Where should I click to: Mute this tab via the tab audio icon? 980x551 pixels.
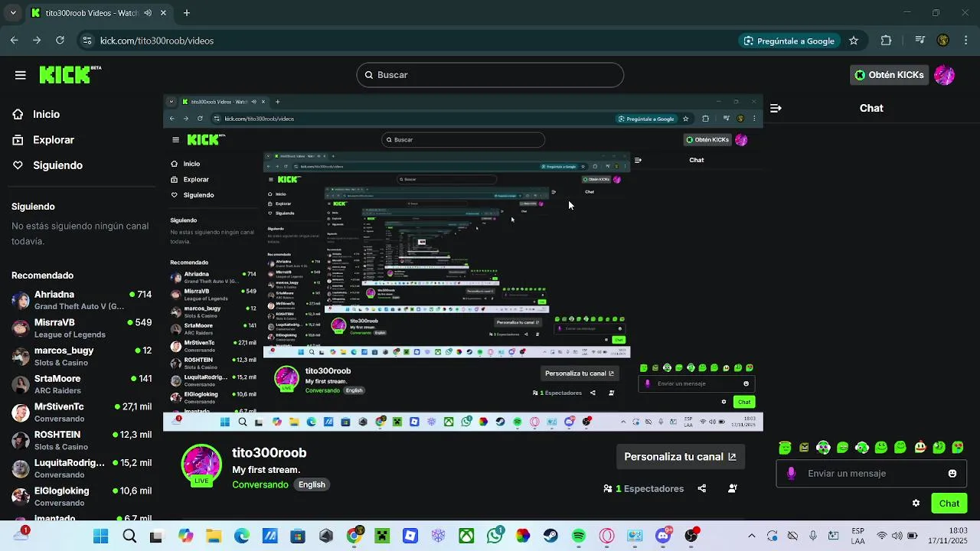point(148,13)
